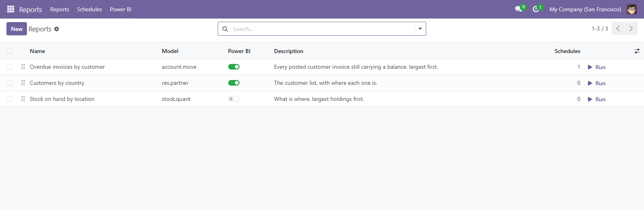Open the Power BI menu
The width and height of the screenshot is (644, 209).
121,9
